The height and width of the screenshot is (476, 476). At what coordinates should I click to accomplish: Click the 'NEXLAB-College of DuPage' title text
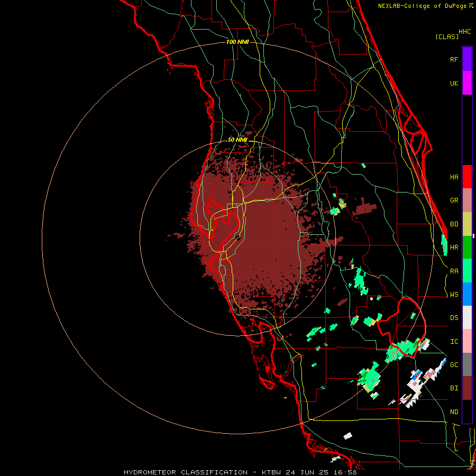point(422,6)
